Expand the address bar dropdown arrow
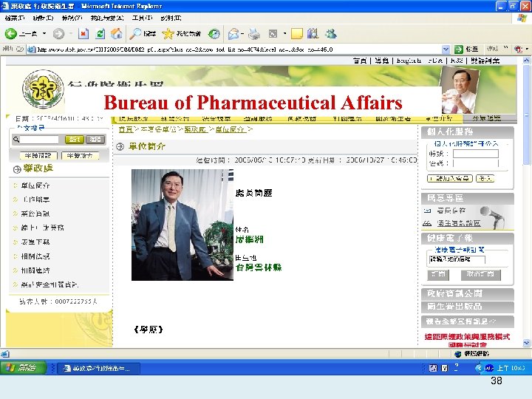This screenshot has height=399, width=532. [446, 50]
